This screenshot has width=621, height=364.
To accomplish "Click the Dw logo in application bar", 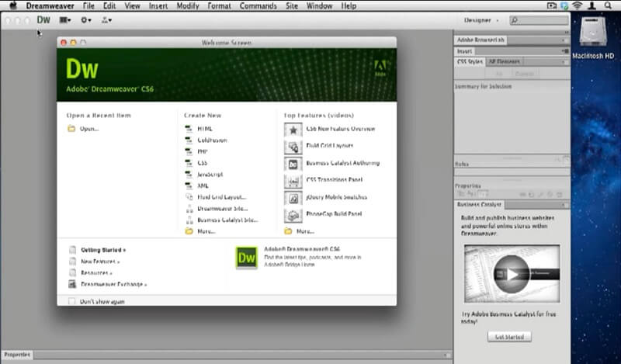I will (43, 20).
